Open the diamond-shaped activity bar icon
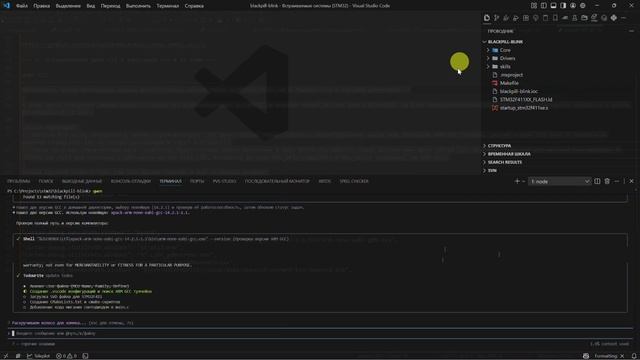 pyautogui.click(x=614, y=18)
